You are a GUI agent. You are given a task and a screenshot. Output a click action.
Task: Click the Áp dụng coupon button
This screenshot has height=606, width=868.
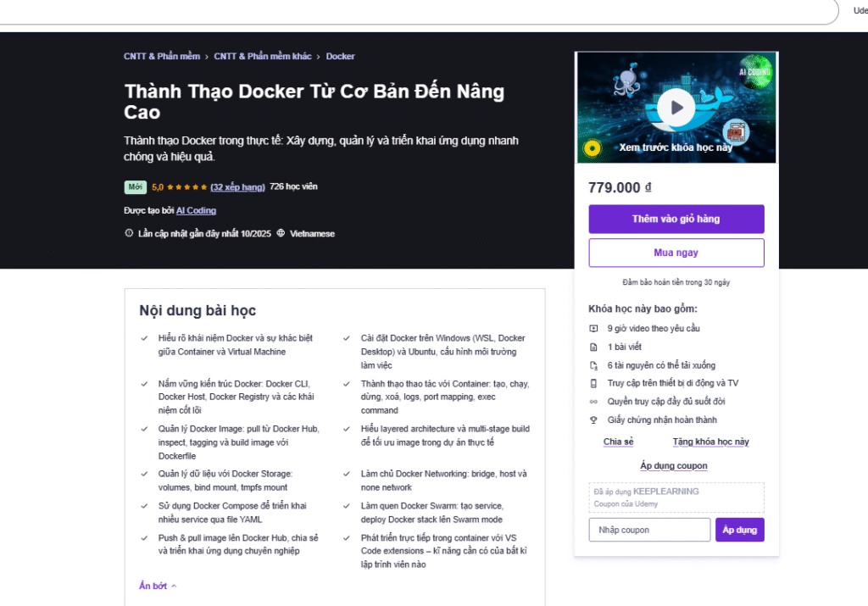(x=739, y=531)
